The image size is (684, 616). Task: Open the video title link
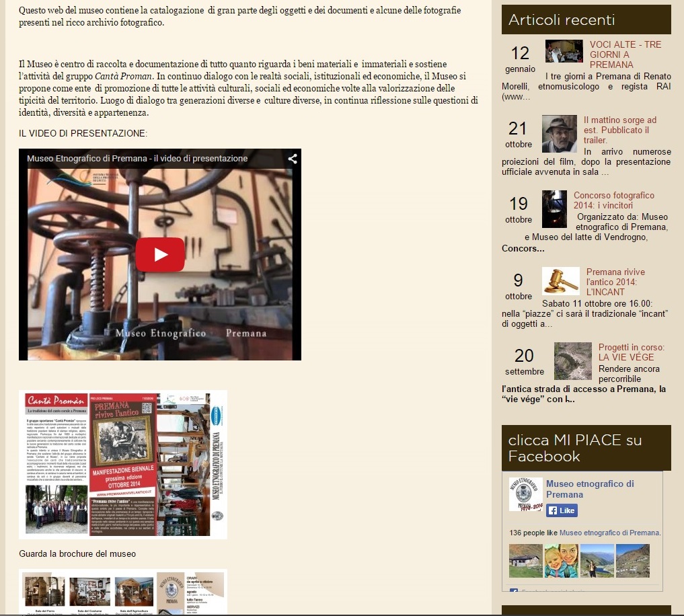[137, 159]
